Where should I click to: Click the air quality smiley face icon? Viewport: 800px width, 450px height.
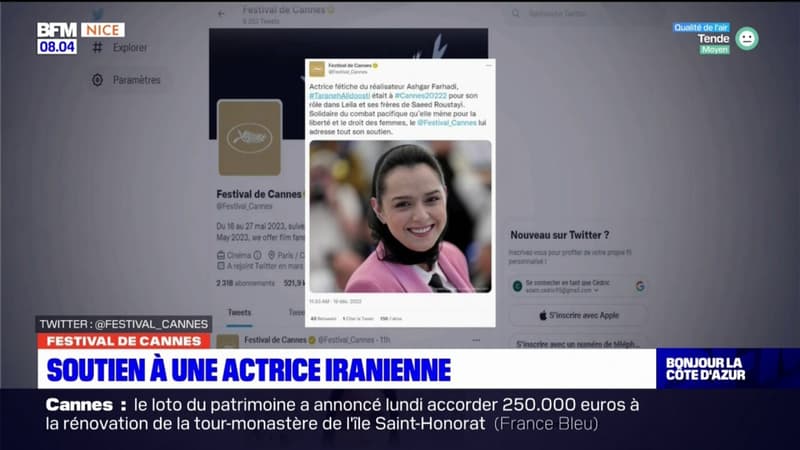pyautogui.click(x=747, y=39)
